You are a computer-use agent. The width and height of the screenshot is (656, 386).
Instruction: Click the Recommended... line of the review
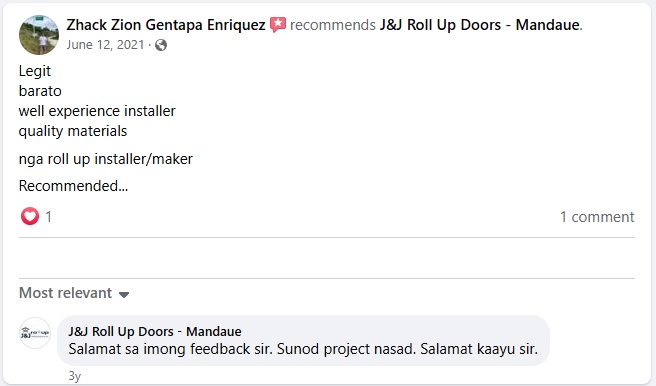point(73,186)
